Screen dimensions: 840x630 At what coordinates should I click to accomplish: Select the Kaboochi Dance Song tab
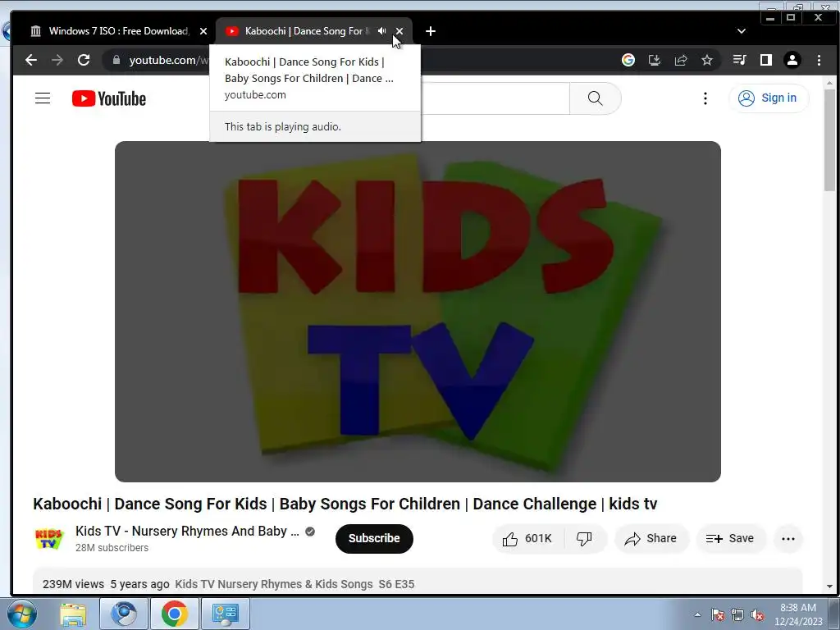304,31
